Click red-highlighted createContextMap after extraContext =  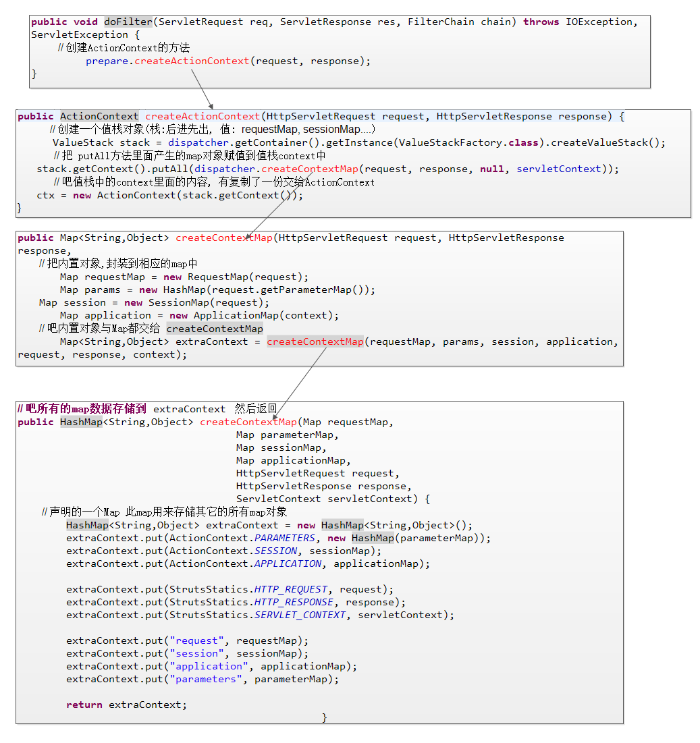(x=315, y=341)
